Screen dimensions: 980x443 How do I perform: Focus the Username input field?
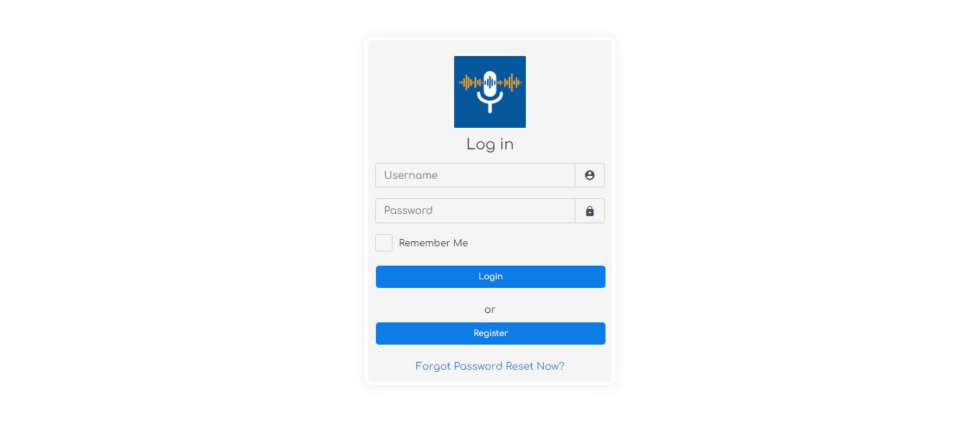click(475, 175)
